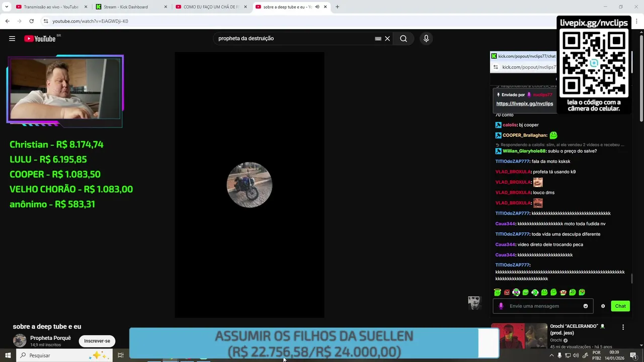Screen dimensions: 644x362
Task: Open the tab search dropdown arrow
Action: pos(7,7)
